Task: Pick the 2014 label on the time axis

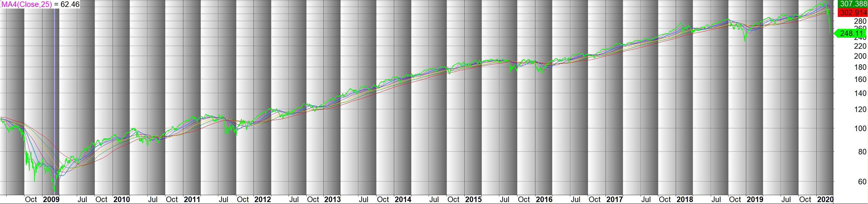Action: (403, 199)
